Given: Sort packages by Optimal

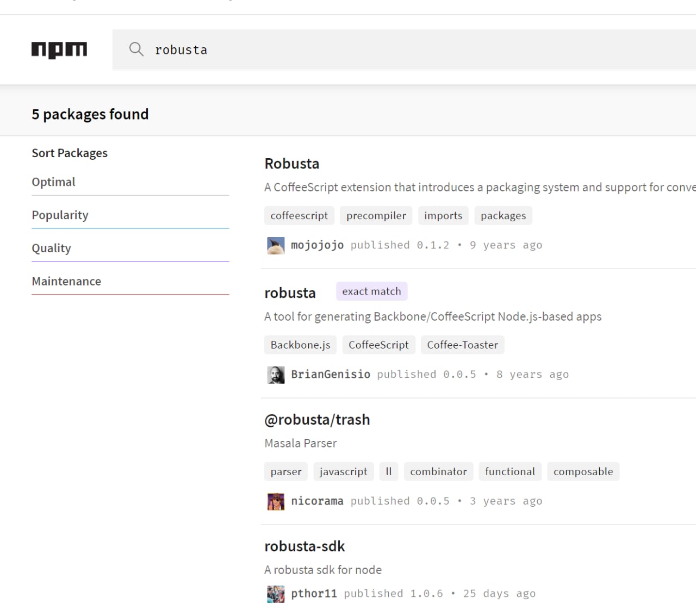Looking at the screenshot, I should pyautogui.click(x=130, y=182).
